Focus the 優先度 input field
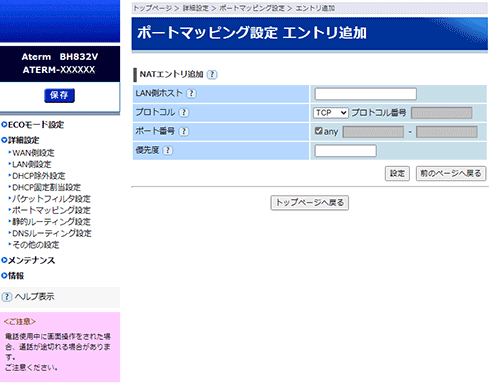500x385 pixels. [x=346, y=151]
